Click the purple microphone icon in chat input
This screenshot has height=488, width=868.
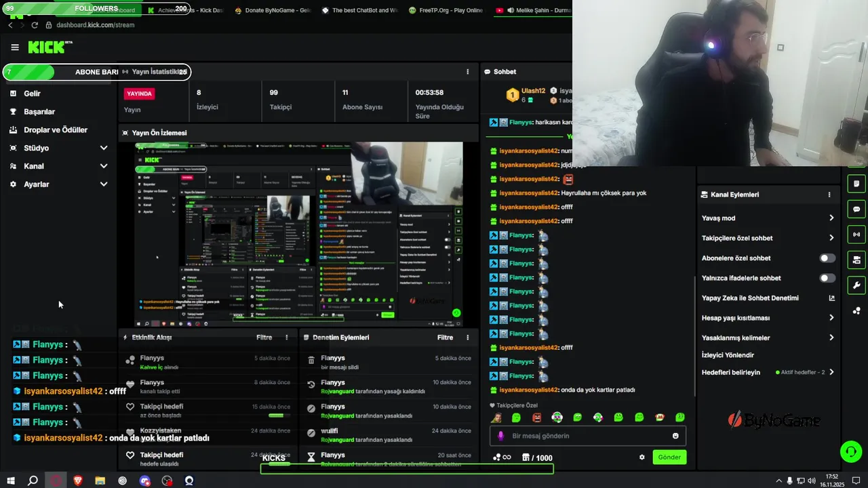[x=501, y=436]
